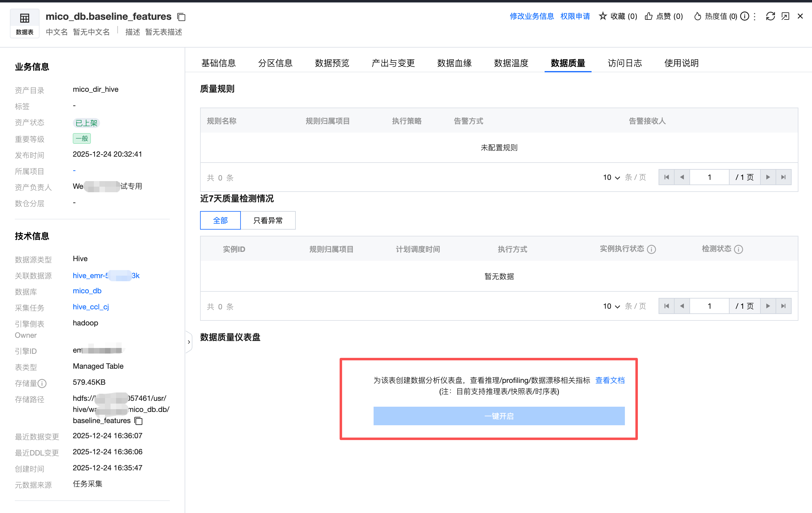The image size is (812, 513).
Task: Click the favorite star icon
Action: point(603,16)
